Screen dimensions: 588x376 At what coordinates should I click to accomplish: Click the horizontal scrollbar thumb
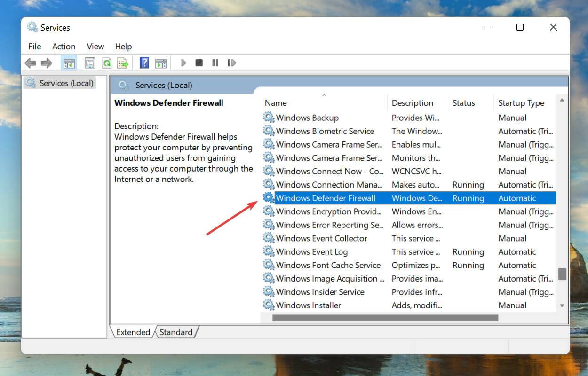pyautogui.click(x=385, y=318)
